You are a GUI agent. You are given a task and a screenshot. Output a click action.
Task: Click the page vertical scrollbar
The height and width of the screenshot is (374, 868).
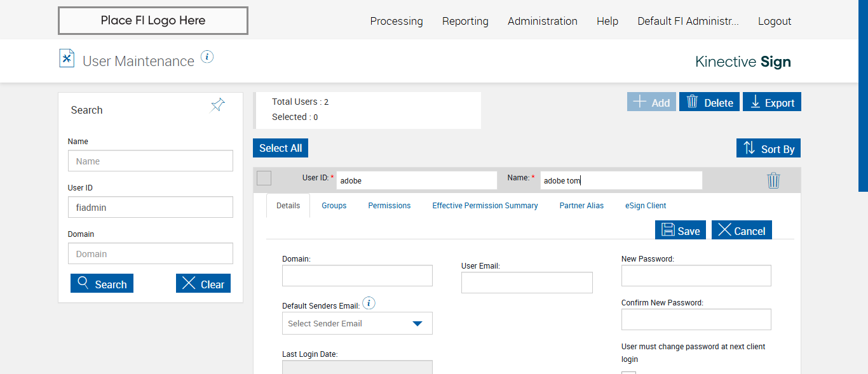pyautogui.click(x=863, y=95)
